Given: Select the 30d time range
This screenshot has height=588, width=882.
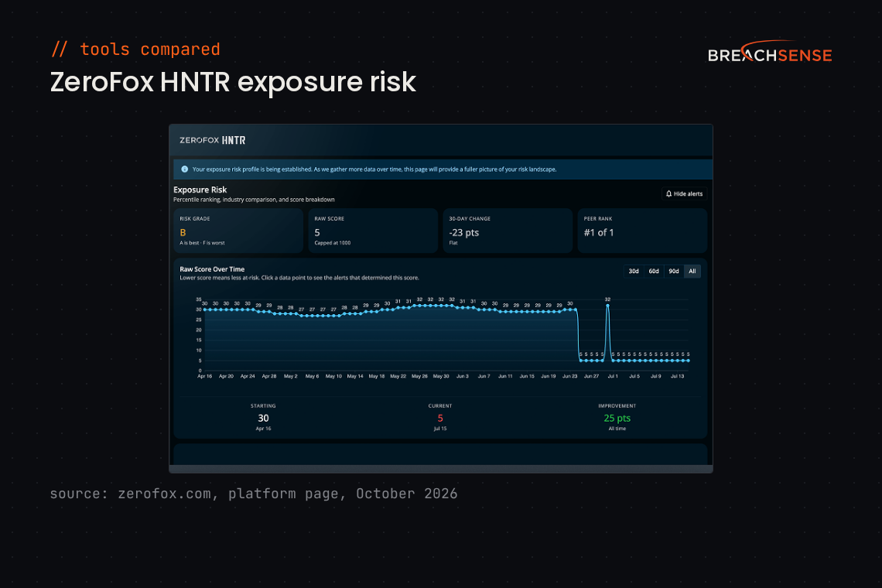Looking at the screenshot, I should click(634, 272).
